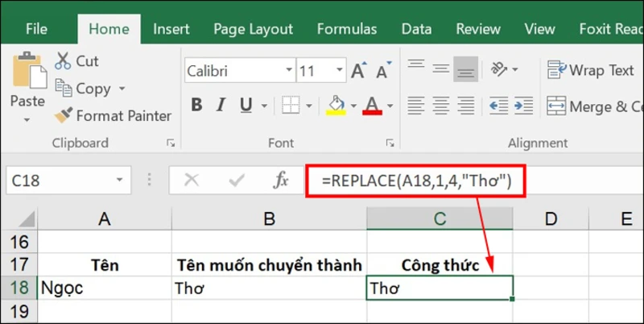
Task: Open Copy dropdown arrow
Action: [x=122, y=89]
